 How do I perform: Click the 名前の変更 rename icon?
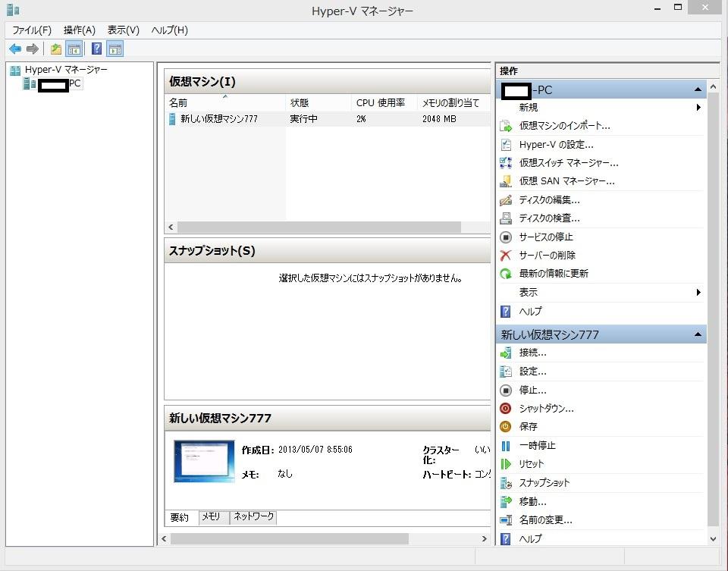[506, 520]
